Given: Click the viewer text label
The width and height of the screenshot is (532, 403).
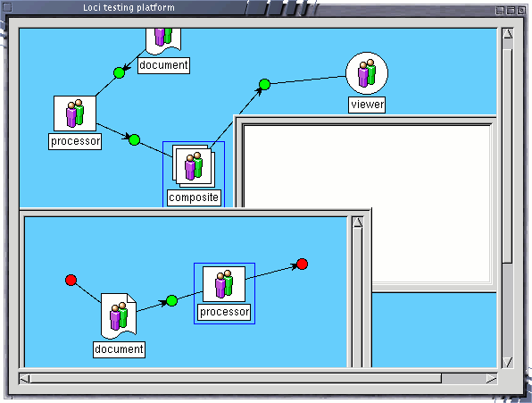Looking at the screenshot, I should point(367,105).
